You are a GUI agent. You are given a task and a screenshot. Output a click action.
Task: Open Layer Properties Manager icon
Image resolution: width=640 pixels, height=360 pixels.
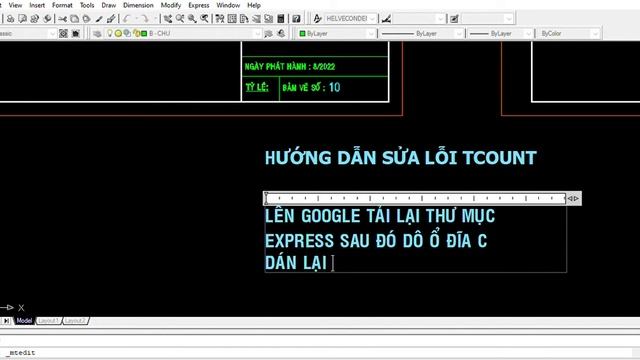pos(97,33)
